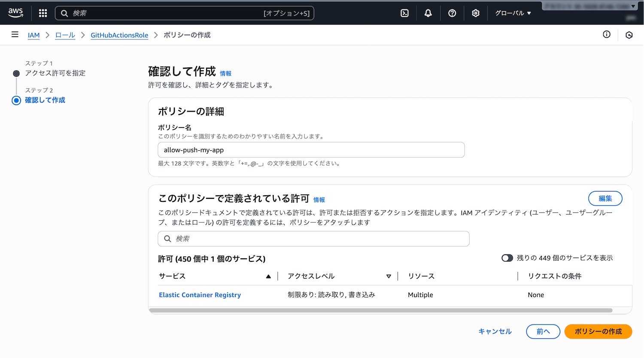Open the グローバル region dropdown
This screenshot has width=644, height=358.
coord(513,13)
